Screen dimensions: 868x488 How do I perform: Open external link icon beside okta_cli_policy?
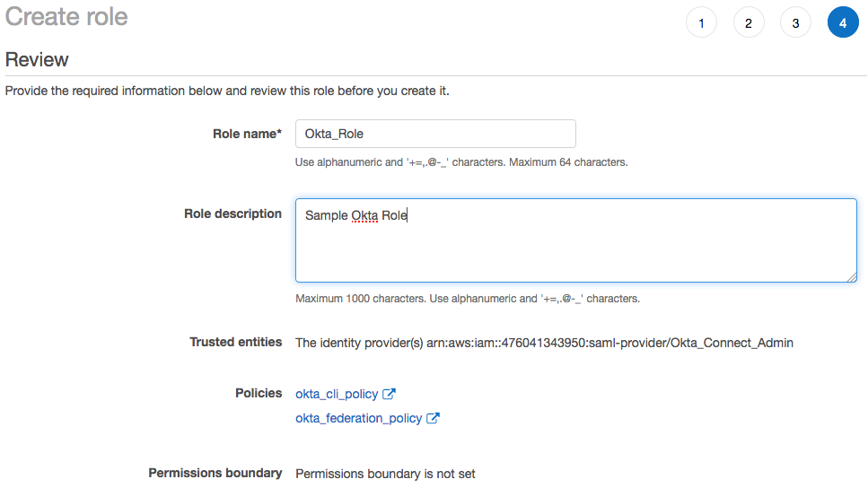tap(389, 394)
